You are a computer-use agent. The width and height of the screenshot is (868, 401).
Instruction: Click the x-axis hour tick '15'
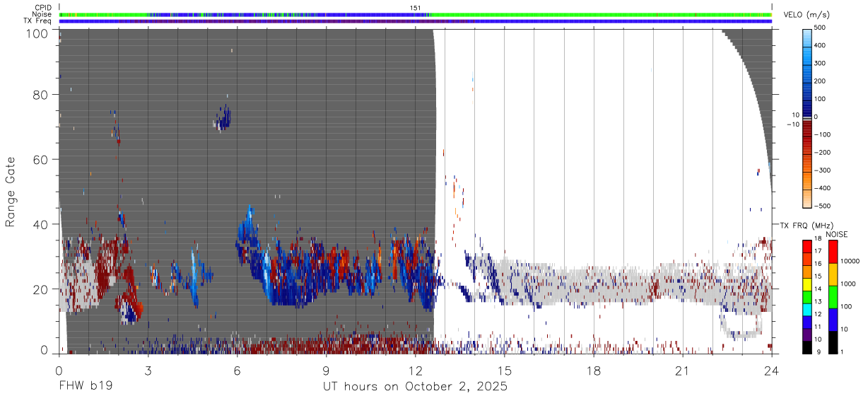505,371
